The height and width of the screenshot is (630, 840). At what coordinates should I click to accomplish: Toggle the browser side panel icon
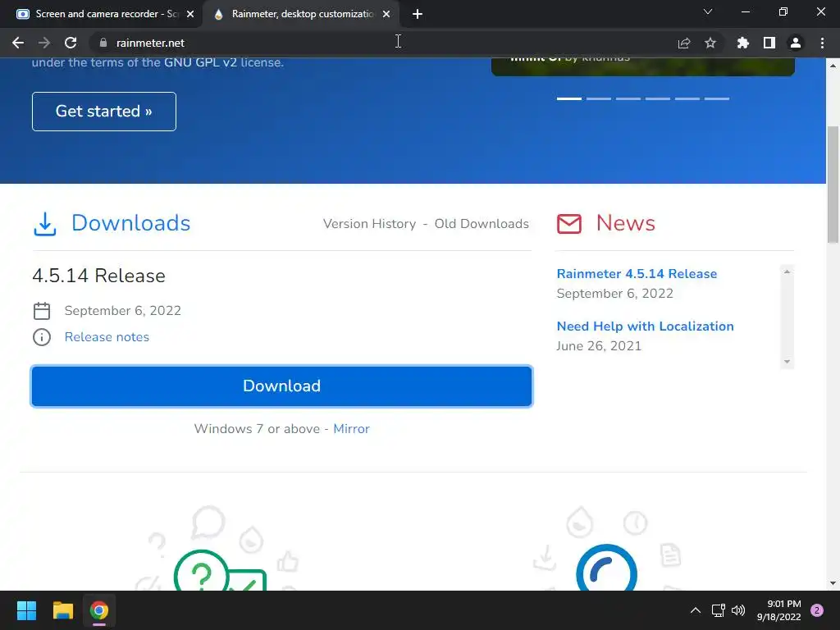click(x=769, y=43)
